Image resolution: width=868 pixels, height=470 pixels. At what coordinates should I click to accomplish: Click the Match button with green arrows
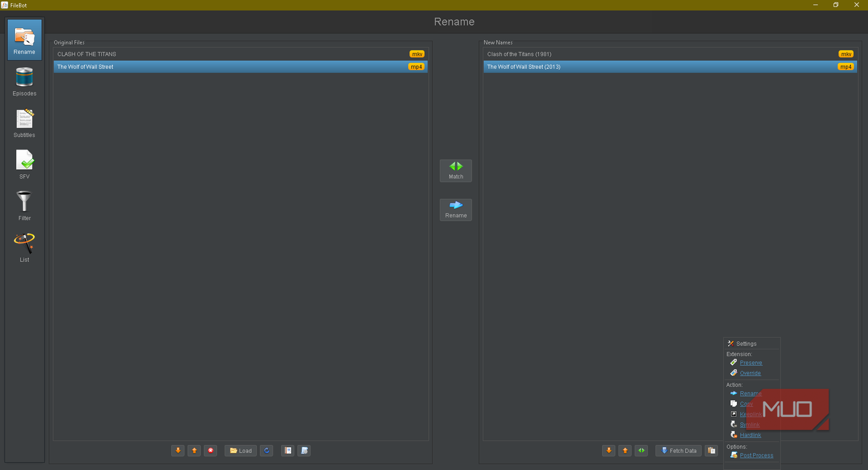click(456, 170)
